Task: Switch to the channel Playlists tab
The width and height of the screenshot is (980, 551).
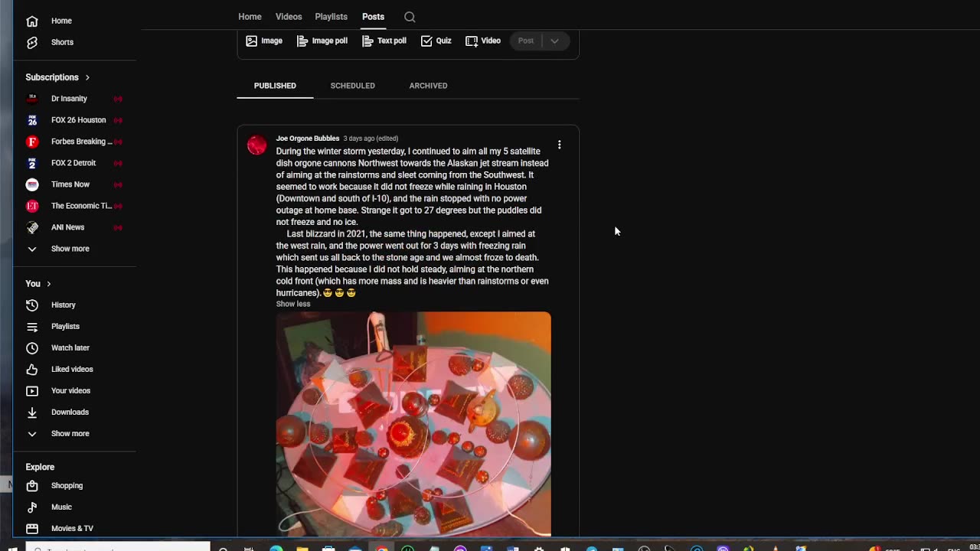Action: pyautogui.click(x=331, y=17)
